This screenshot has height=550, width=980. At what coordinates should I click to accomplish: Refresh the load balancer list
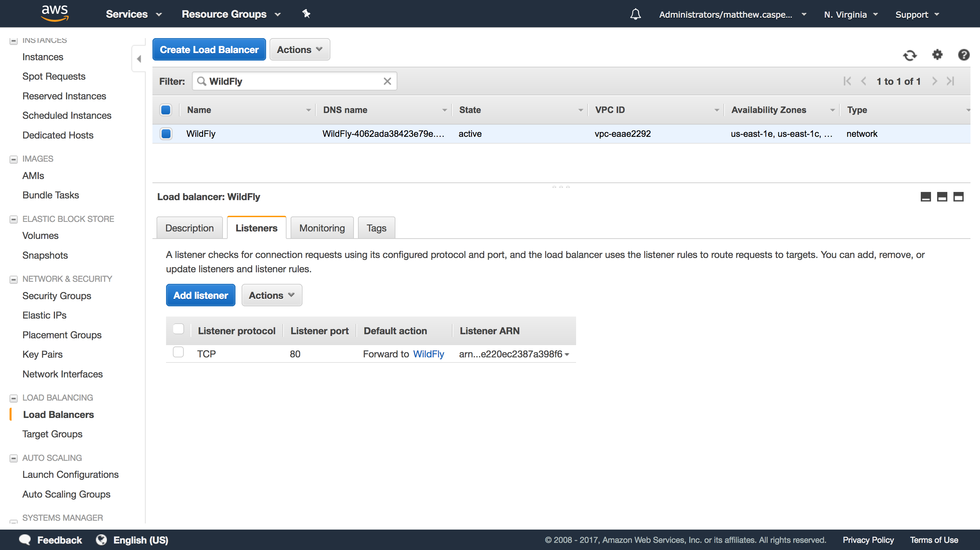click(x=910, y=55)
